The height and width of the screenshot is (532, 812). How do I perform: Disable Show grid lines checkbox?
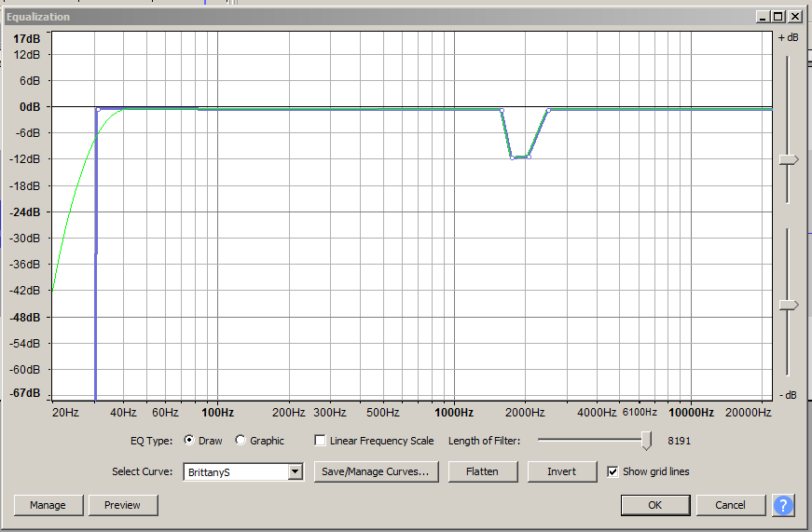(612, 471)
